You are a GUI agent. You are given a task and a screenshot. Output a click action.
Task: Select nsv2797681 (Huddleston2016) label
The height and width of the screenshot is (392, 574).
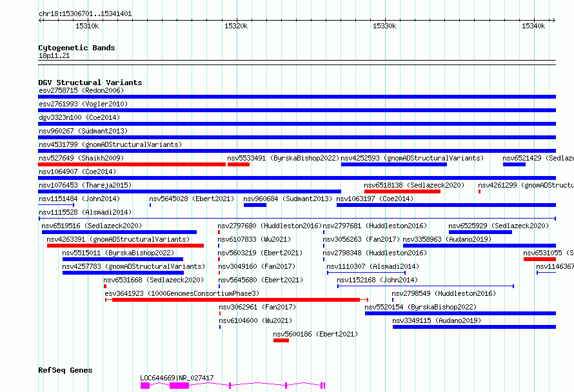tap(375, 226)
